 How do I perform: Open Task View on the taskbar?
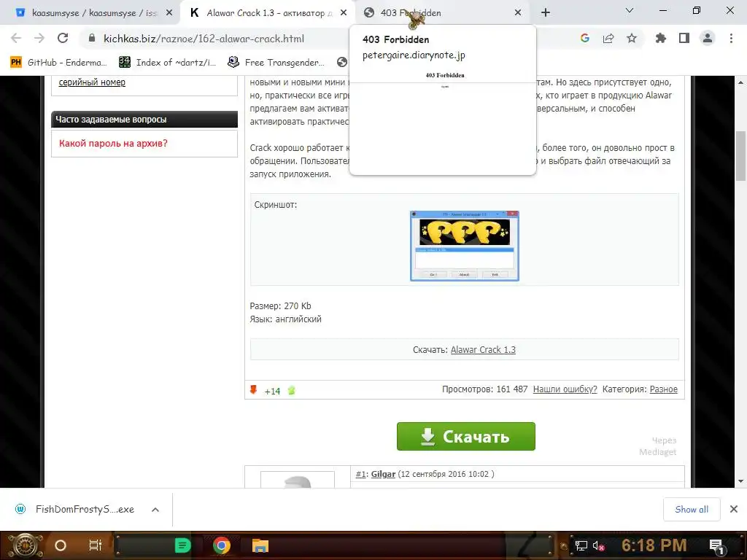(x=96, y=545)
